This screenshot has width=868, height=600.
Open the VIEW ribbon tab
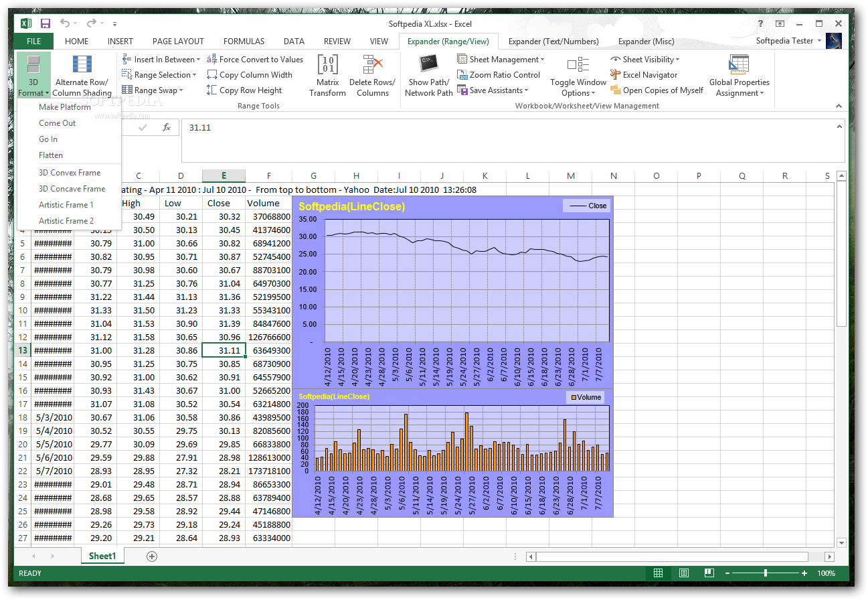379,42
